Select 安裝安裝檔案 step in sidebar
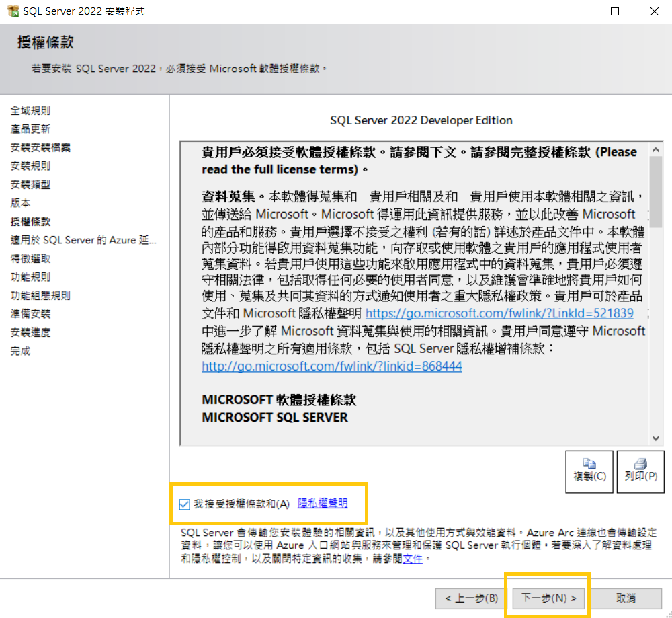 (40, 147)
